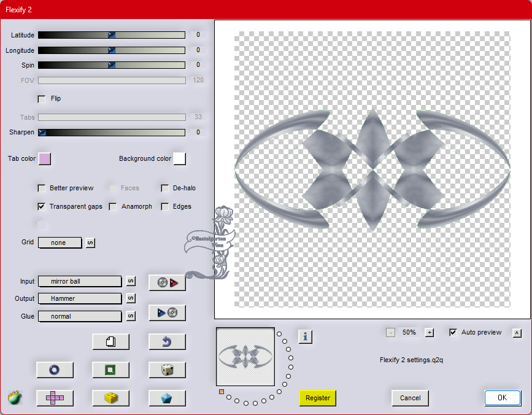Open the Grid none dropdown
532x415 pixels.
coord(60,242)
